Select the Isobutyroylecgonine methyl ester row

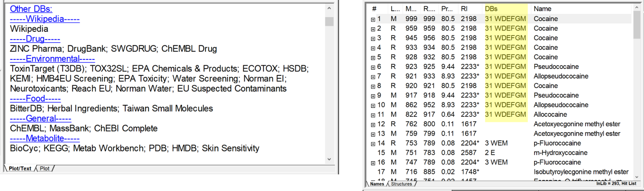(x=581, y=172)
